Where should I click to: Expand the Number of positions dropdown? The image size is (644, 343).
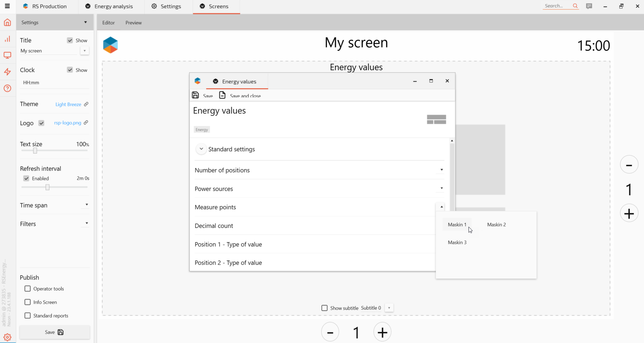(x=441, y=170)
